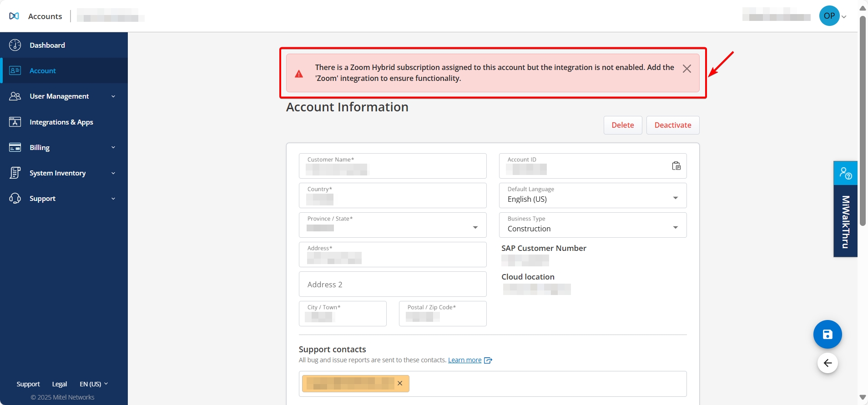Expand the User Management submenu
This screenshot has width=868, height=405.
(113, 96)
